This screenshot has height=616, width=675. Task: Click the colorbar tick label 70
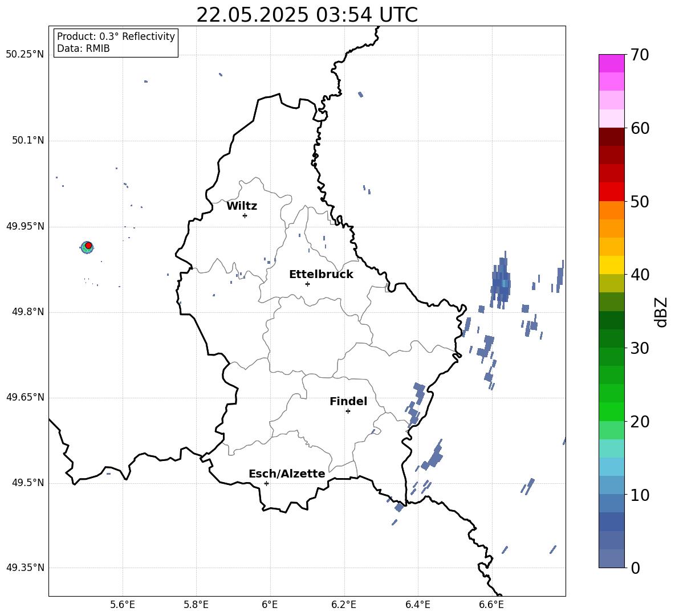click(x=640, y=55)
